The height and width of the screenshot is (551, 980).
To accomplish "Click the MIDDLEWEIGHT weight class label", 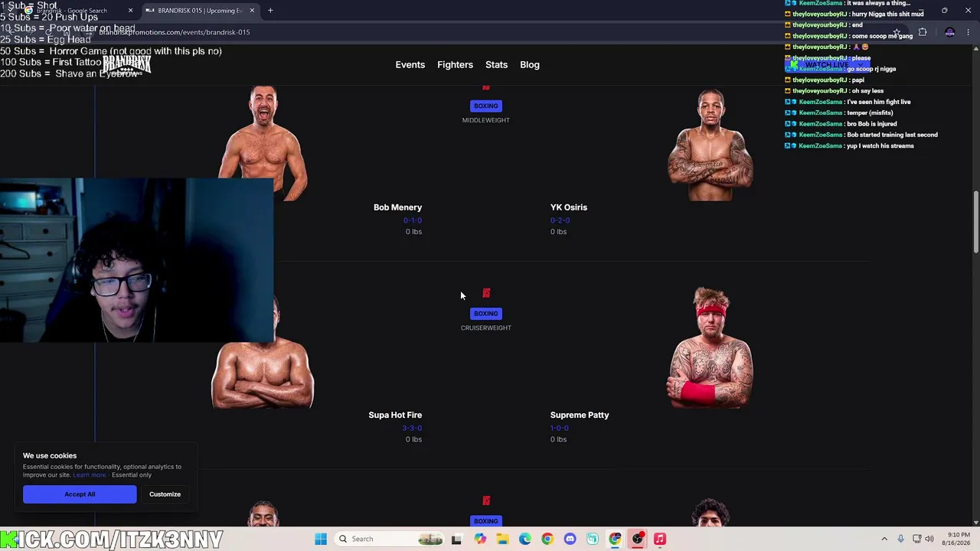I will [486, 120].
